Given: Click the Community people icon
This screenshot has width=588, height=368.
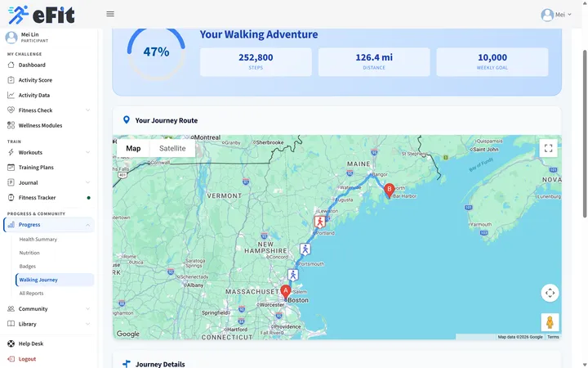Looking at the screenshot, I should [x=11, y=308].
